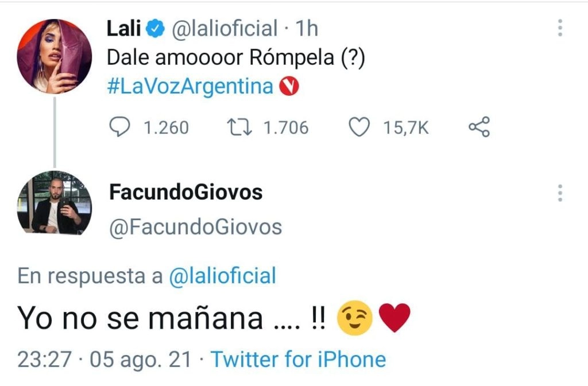Screen dimensions: 588x386
Task: Click the @lalioficial mention in 'En respuesta a'
Action: [x=223, y=275]
